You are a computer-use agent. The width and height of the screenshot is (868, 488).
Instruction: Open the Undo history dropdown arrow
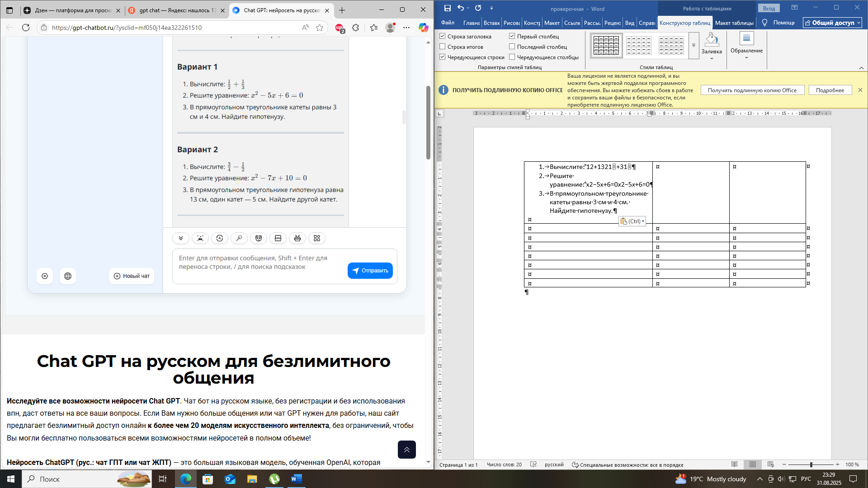coord(468,8)
